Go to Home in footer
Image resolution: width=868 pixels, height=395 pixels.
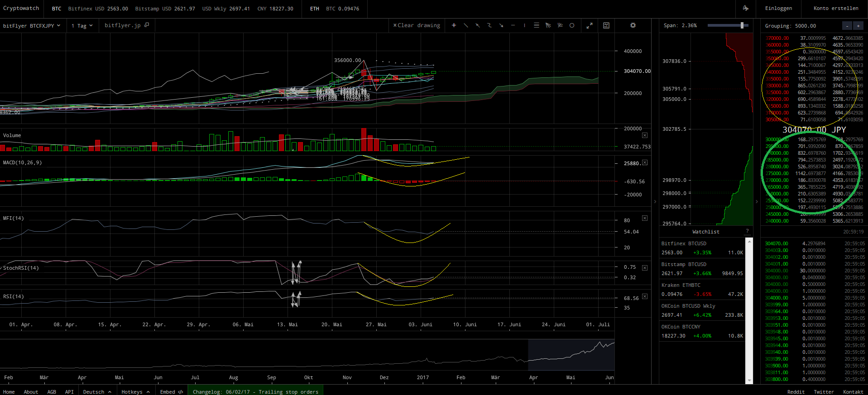(x=9, y=392)
